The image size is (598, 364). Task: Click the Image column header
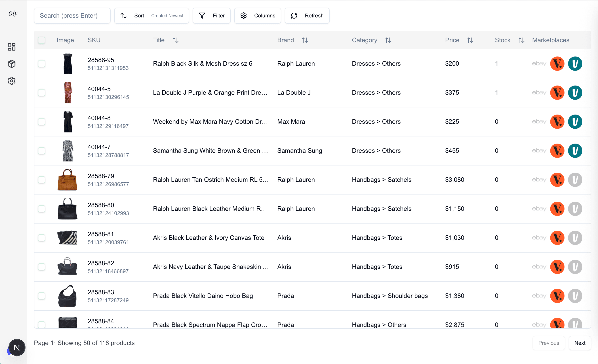click(x=65, y=40)
